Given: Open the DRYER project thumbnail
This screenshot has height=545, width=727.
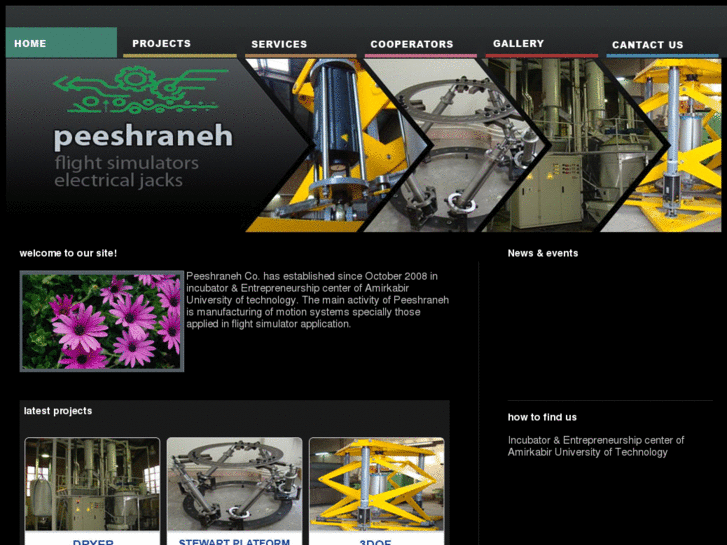Looking at the screenshot, I should 92,484.
